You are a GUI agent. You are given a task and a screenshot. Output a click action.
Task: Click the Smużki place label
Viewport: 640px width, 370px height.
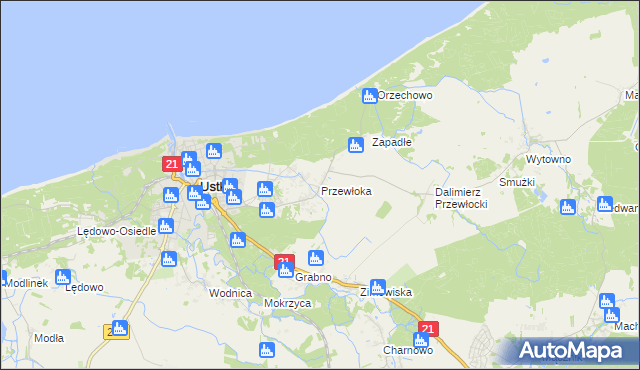point(517,182)
